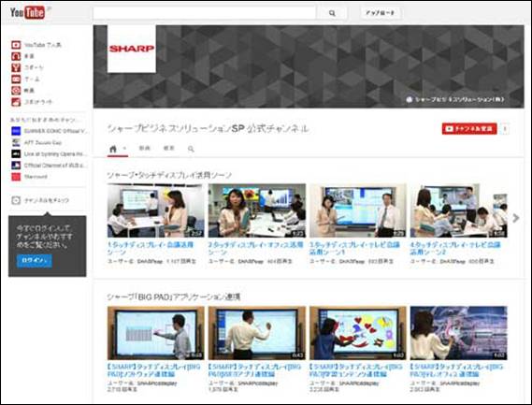This screenshot has width=532, height=405.
Task: Open the sports category trophy icon
Action: (16, 67)
